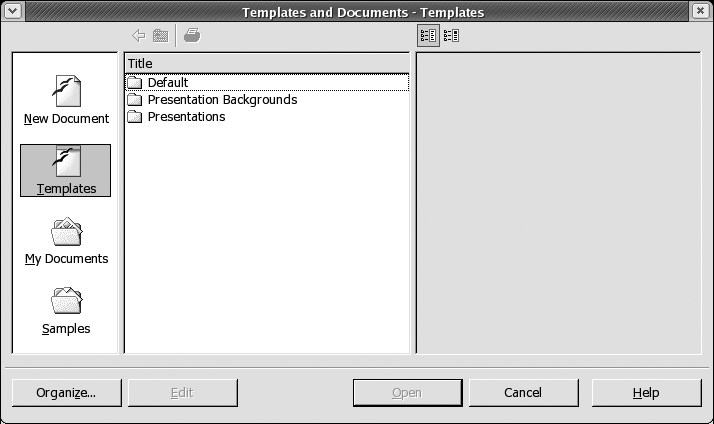The height and width of the screenshot is (424, 714).
Task: Select the New Document category icon
Action: point(66,91)
